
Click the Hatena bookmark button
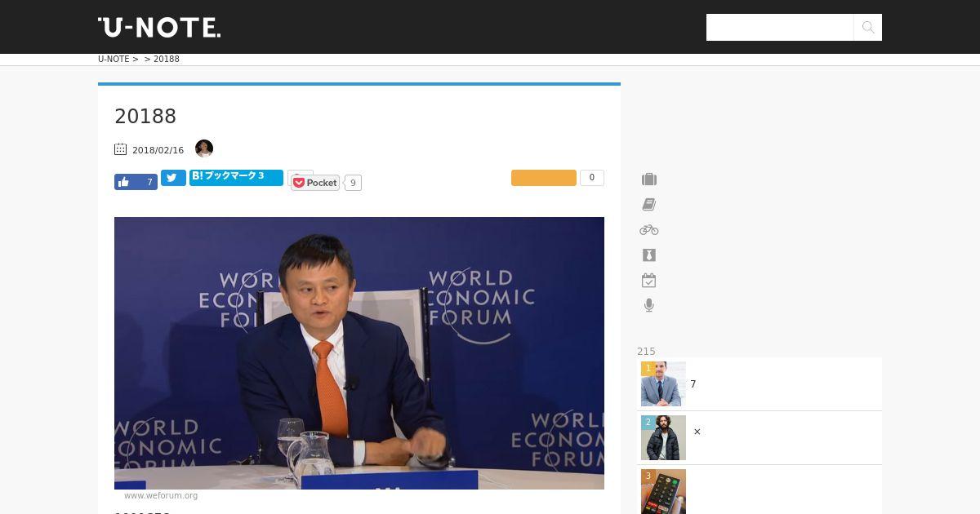(x=236, y=177)
